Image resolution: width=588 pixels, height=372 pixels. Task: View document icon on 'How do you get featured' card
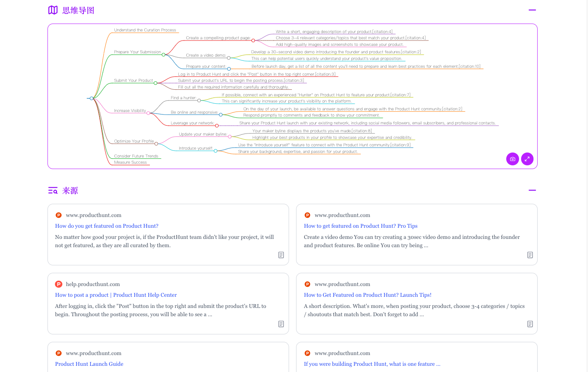click(x=281, y=255)
